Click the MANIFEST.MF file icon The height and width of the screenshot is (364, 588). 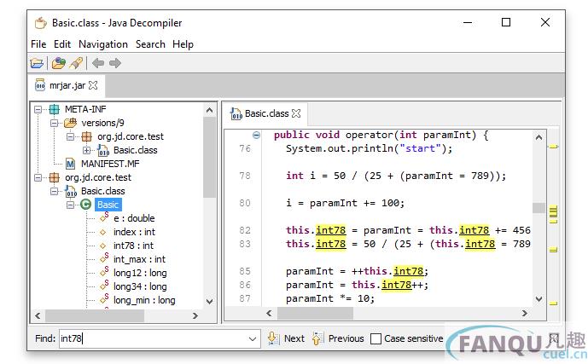pos(70,164)
